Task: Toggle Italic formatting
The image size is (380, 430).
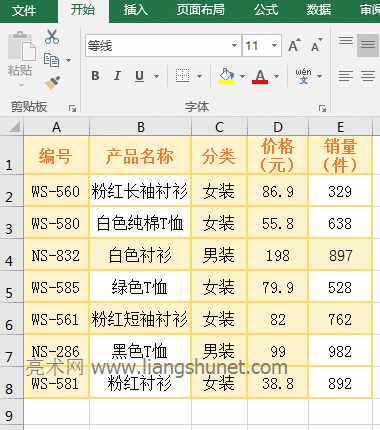Action: (117, 76)
